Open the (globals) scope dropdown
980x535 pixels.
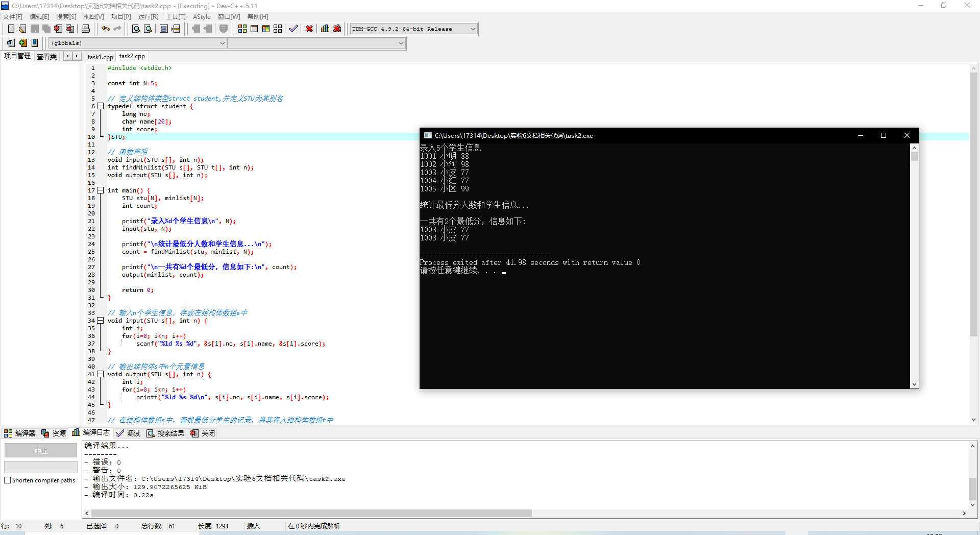pos(137,43)
